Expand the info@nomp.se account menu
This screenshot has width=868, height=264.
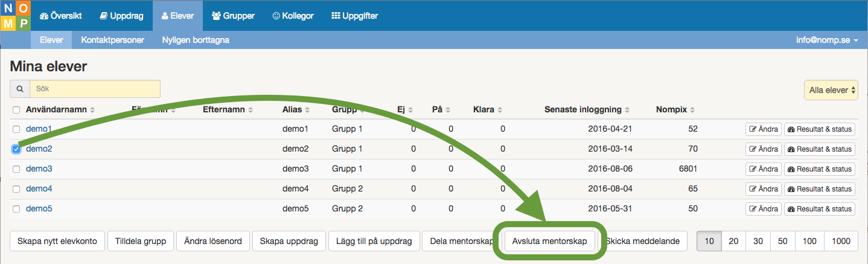(826, 40)
